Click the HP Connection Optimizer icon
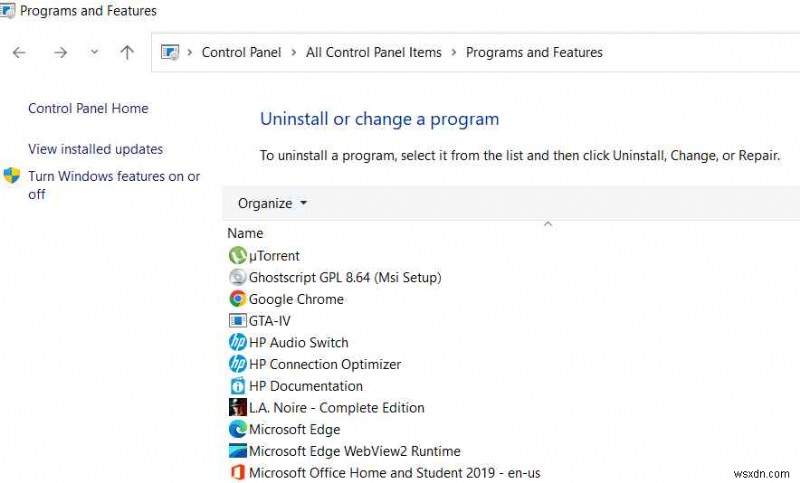This screenshot has height=483, width=800. 238,364
